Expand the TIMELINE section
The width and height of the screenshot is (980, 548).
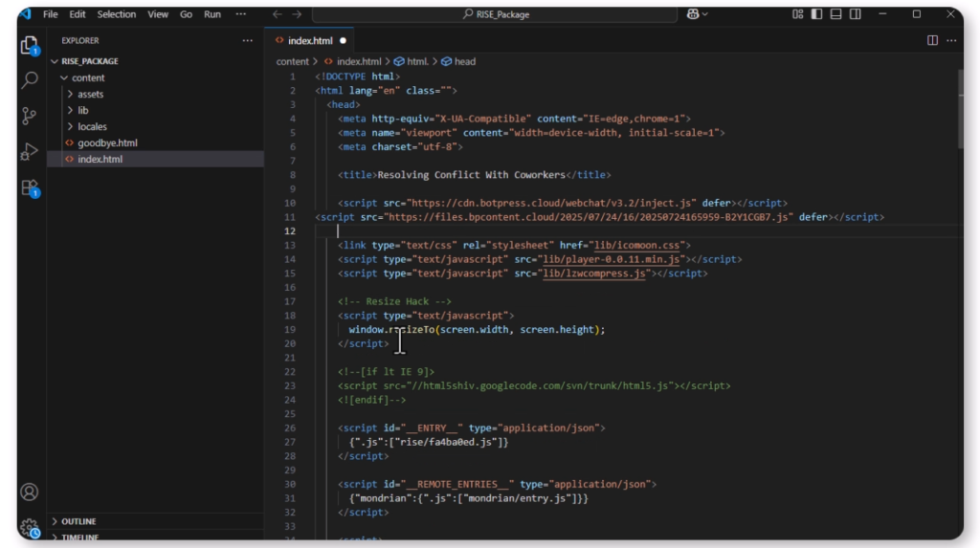tap(156, 537)
